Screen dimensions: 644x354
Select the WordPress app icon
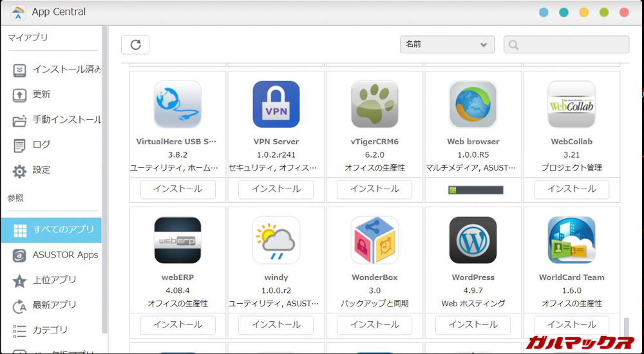[x=473, y=240]
